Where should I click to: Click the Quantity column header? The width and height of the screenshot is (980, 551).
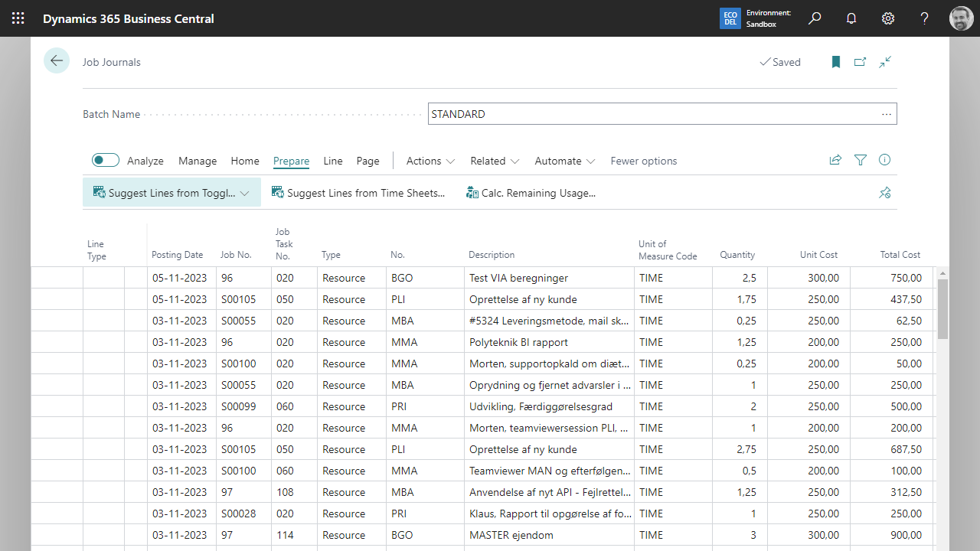(x=737, y=255)
